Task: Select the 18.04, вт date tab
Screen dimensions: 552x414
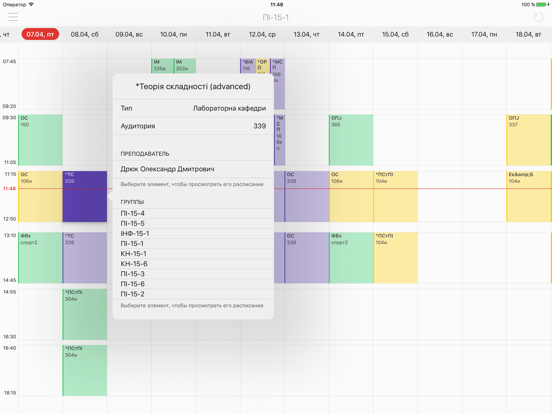Action: tap(528, 34)
